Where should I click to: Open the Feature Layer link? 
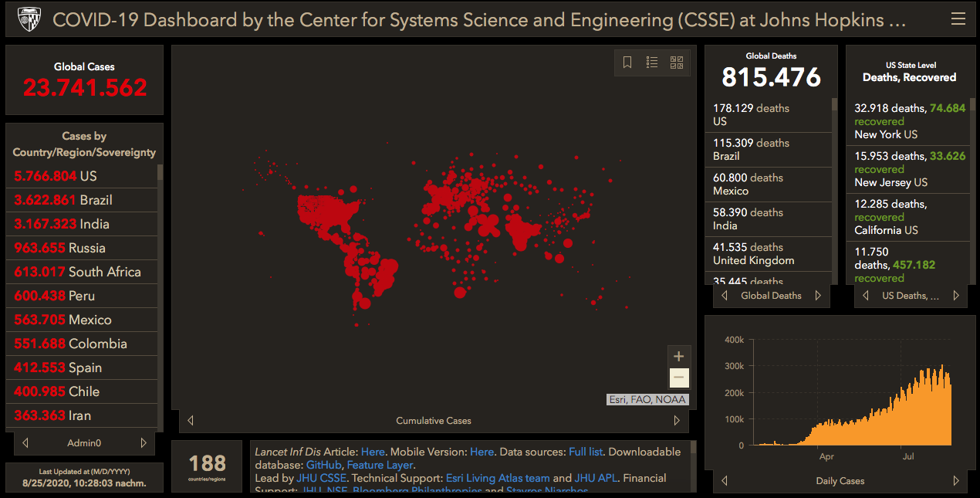click(380, 465)
